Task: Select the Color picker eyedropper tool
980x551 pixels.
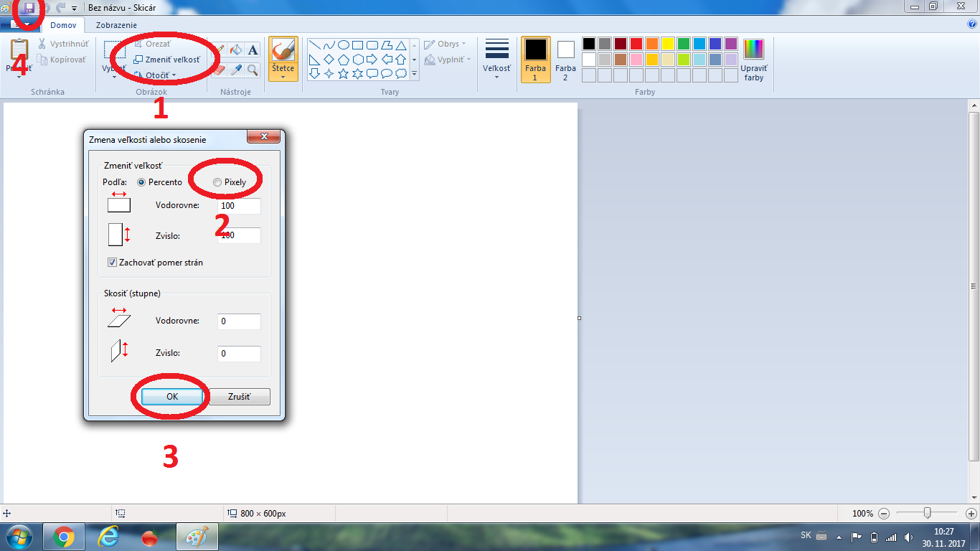Action: coord(236,70)
